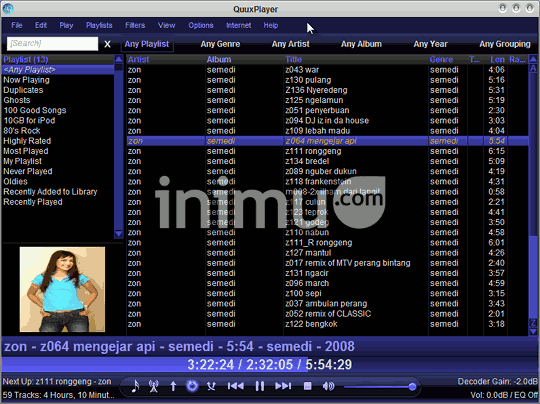540x404 pixels.
Task: Open the radio antenna icon
Action: point(154,386)
